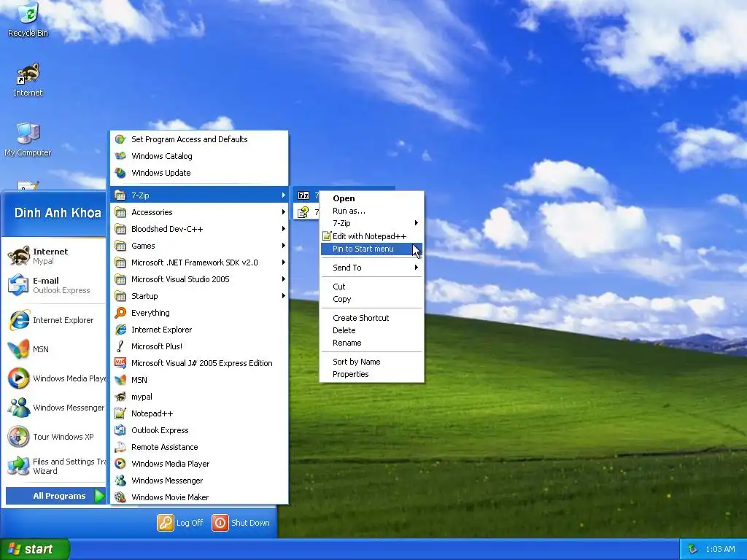Expand the context menu 7-Zip submenu arrow
Image resolution: width=747 pixels, height=560 pixels.
(417, 223)
